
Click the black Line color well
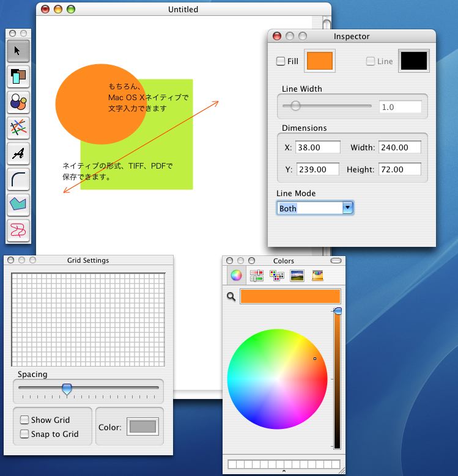coord(414,60)
